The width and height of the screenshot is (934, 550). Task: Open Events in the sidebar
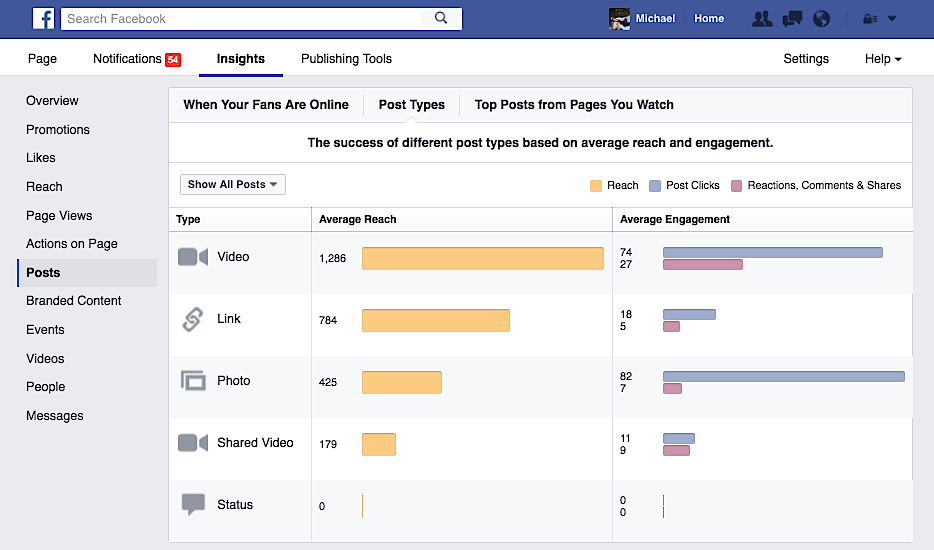pos(45,330)
